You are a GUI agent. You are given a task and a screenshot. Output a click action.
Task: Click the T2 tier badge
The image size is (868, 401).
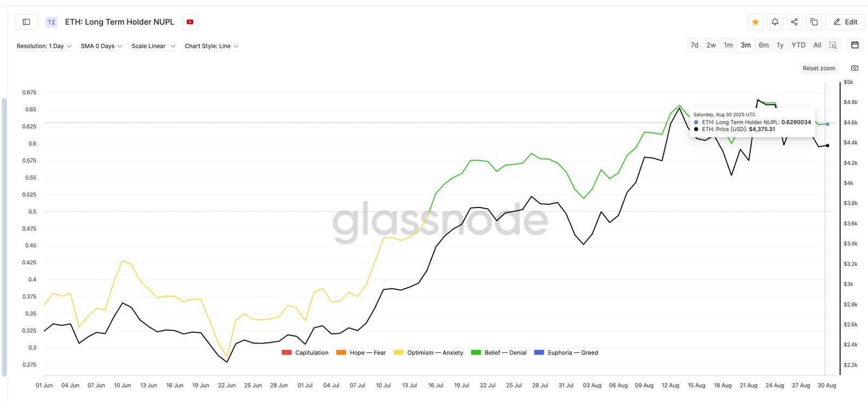tap(51, 22)
